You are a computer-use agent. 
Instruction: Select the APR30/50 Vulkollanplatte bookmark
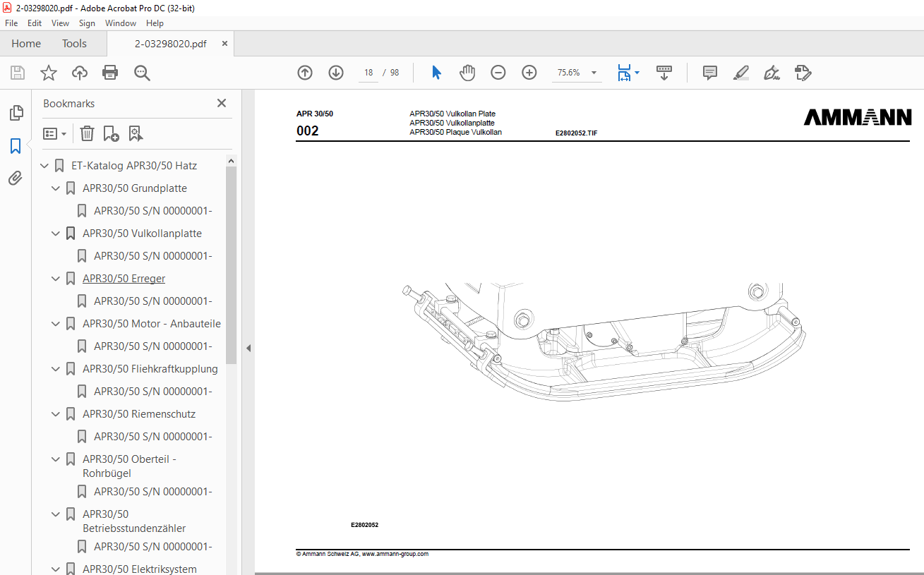[x=142, y=234]
